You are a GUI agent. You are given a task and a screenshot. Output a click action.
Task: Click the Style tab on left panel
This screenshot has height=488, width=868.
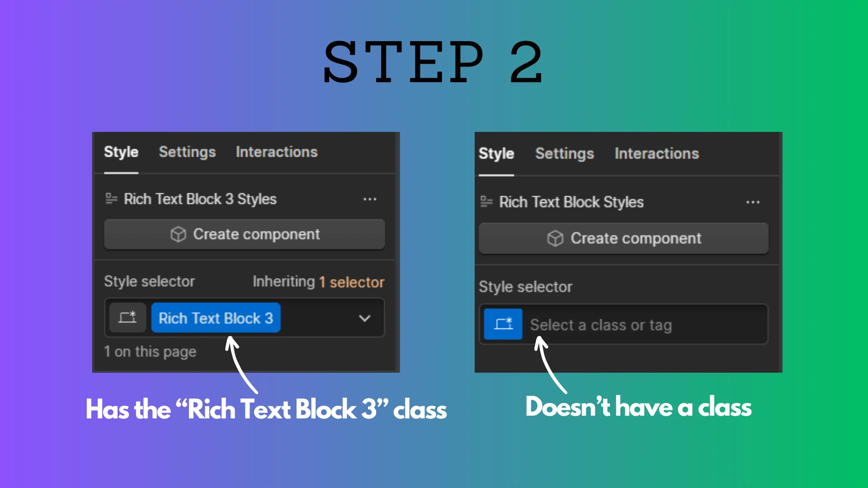click(x=122, y=152)
